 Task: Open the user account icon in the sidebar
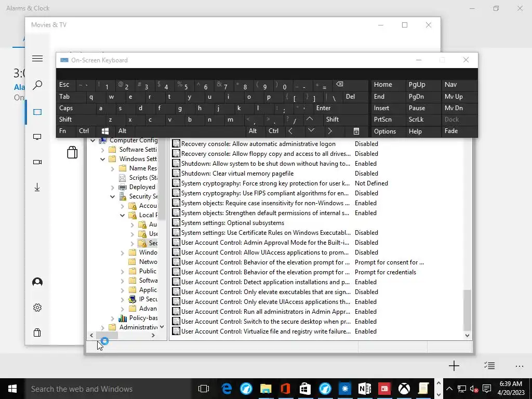(x=37, y=282)
